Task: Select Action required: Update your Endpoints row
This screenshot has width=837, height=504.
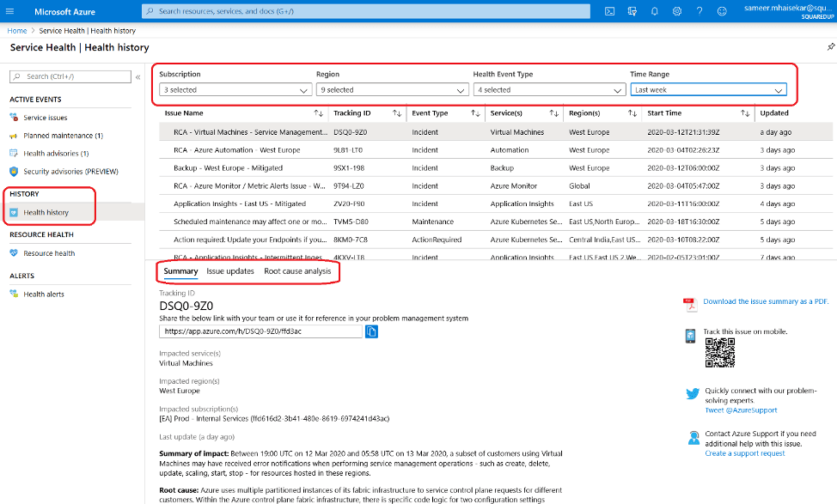Action: 495,240
